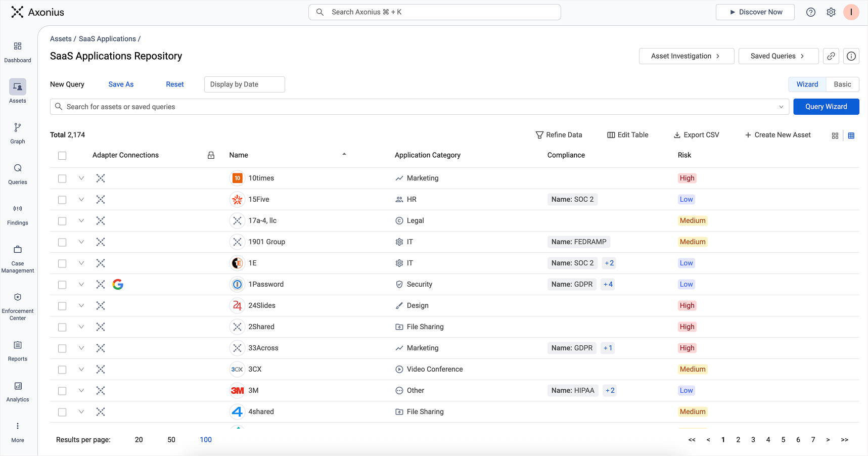This screenshot has height=456, width=868.
Task: Click the Discover Now button
Action: point(755,12)
